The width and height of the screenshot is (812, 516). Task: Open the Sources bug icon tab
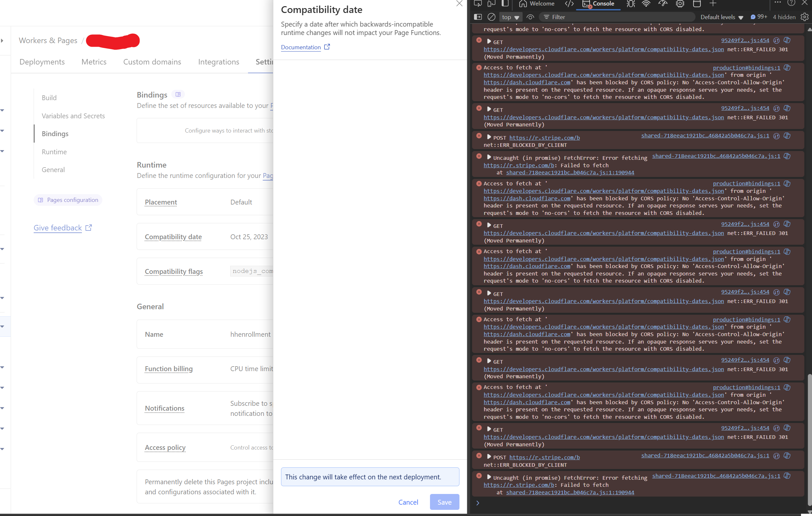(x=630, y=4)
